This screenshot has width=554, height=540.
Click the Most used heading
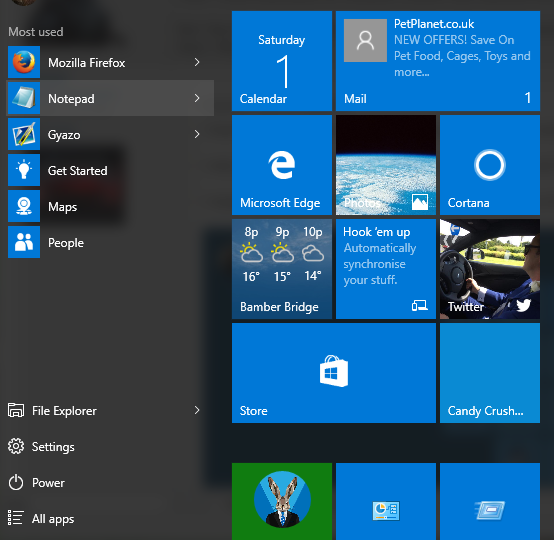[36, 32]
